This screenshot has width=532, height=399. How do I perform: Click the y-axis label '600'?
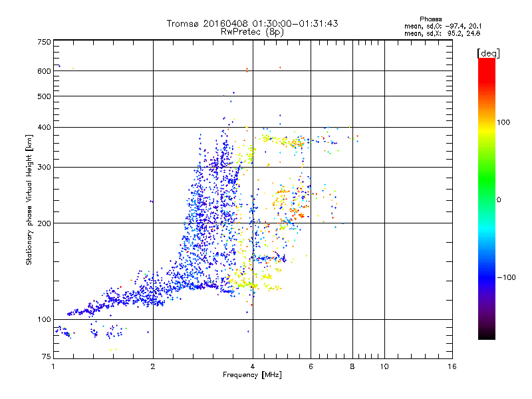coord(45,71)
